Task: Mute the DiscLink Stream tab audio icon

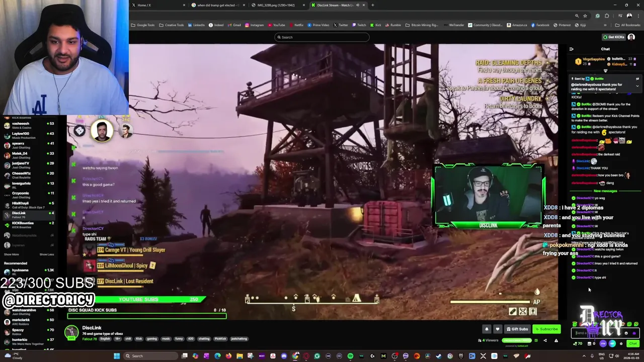Action: tap(358, 5)
